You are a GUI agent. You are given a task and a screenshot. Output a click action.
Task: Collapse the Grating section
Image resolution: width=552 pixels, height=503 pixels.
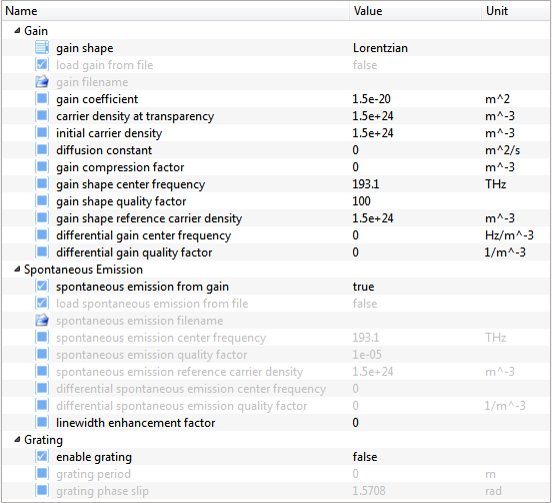[x=17, y=439]
